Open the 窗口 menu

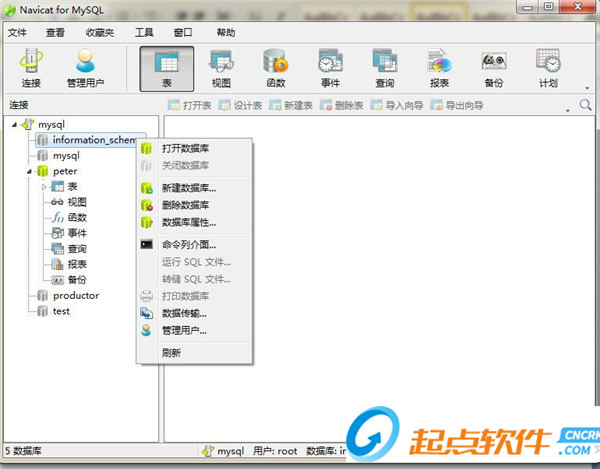click(x=183, y=33)
